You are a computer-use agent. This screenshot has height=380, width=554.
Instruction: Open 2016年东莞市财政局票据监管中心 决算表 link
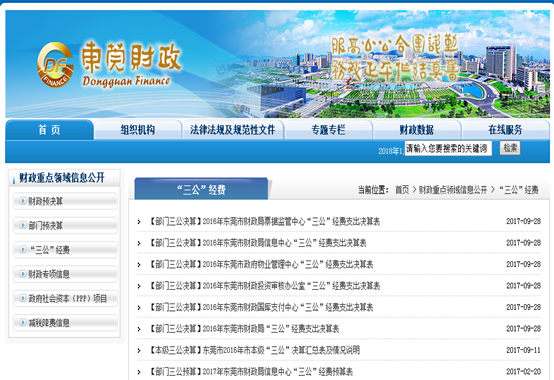[x=264, y=222]
